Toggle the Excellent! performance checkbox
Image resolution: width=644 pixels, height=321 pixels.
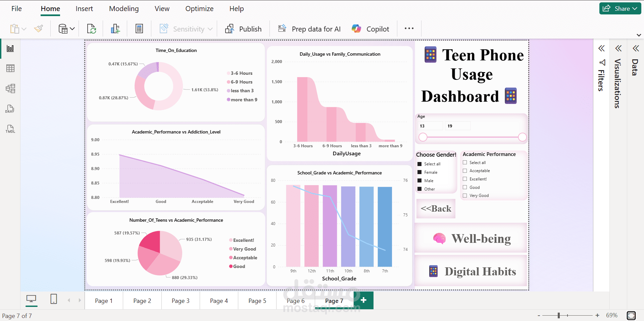465,179
